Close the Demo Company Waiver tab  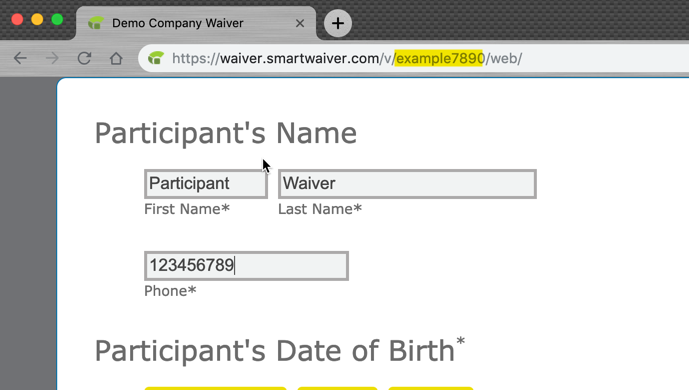click(x=300, y=23)
